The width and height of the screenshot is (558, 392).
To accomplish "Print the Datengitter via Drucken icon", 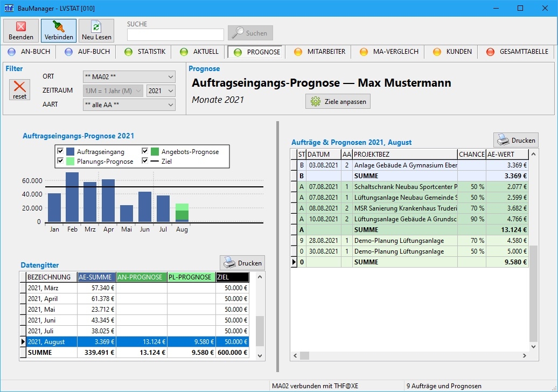I will pyautogui.click(x=242, y=263).
